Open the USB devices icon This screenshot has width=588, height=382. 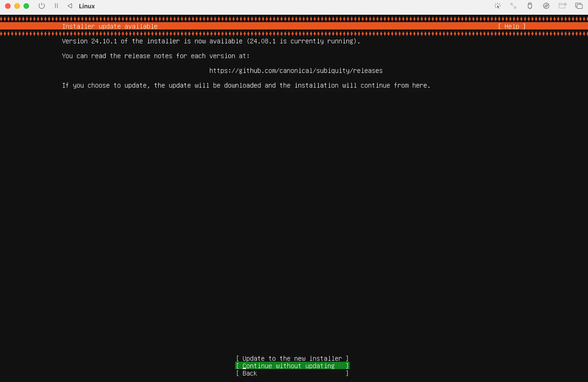point(530,6)
